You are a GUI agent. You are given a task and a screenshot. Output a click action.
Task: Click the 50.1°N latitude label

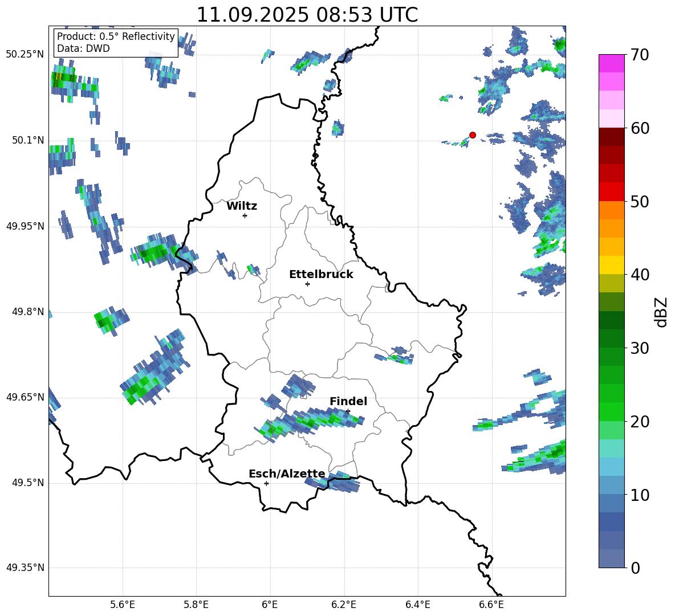28,140
